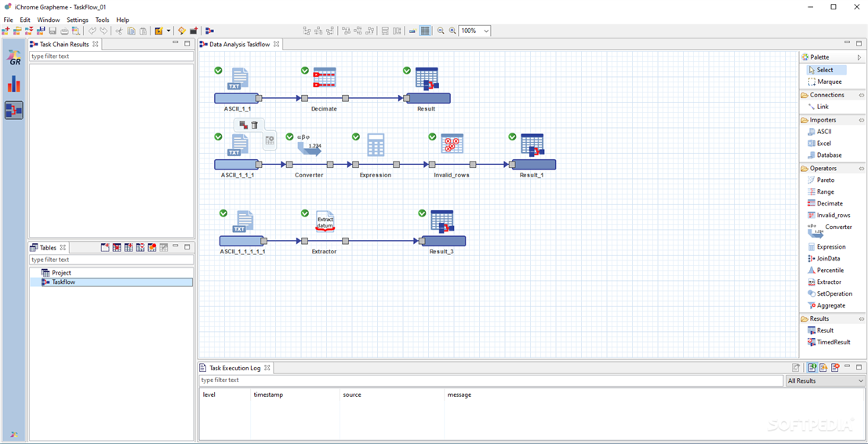868x444 pixels.
Task: Select the Result_1 table node
Action: point(532,144)
